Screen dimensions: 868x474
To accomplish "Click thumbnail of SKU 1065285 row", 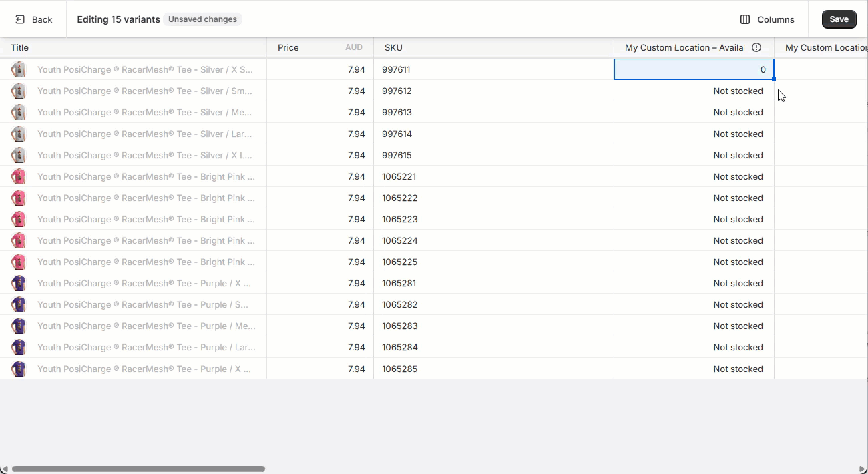I will coord(19,369).
